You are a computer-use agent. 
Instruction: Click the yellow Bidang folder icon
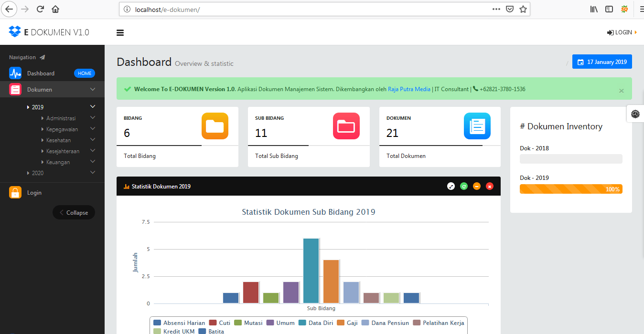click(x=215, y=126)
